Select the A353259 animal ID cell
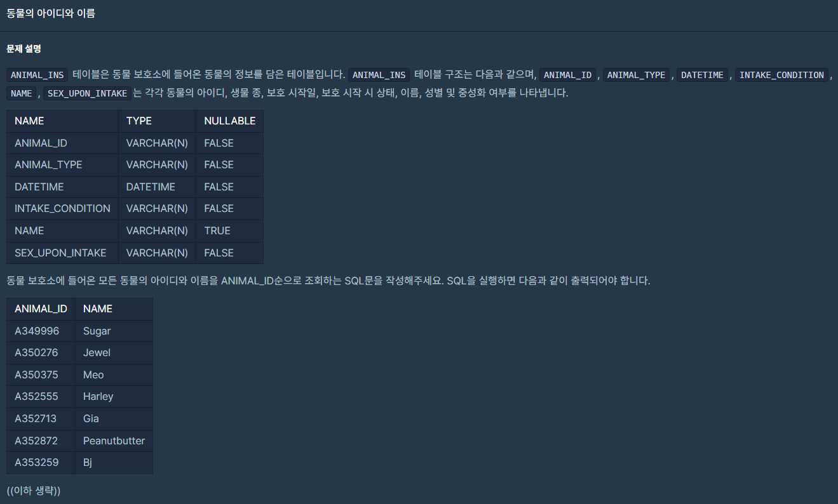 (37, 462)
